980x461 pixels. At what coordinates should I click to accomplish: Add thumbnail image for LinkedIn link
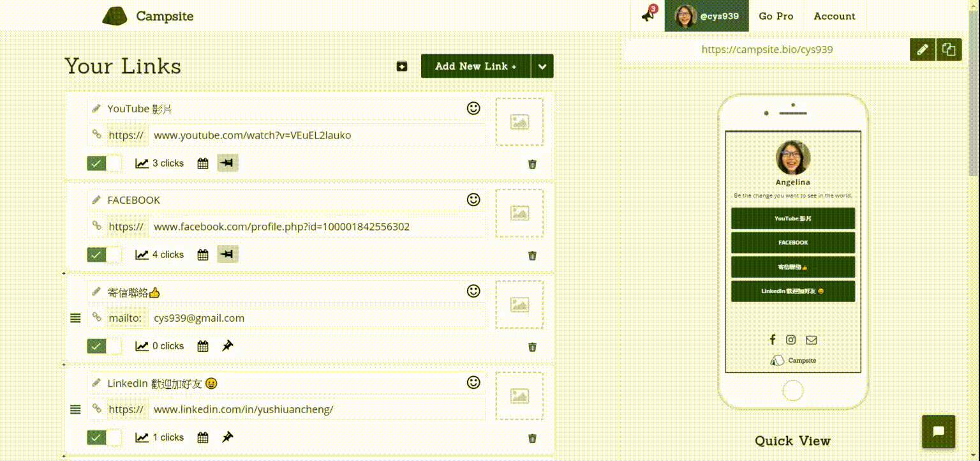tap(520, 396)
